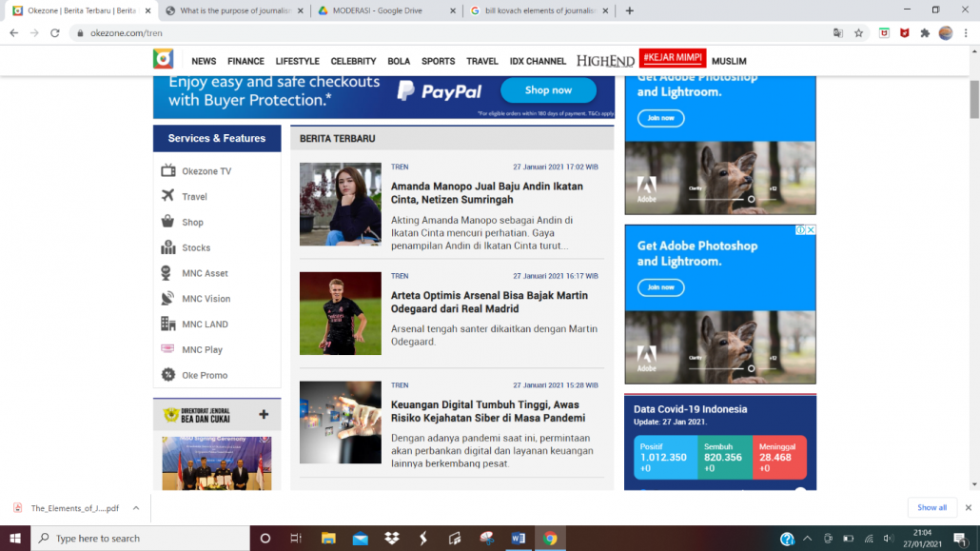
Task: Open the Chrome three-dot menu
Action: click(x=967, y=33)
